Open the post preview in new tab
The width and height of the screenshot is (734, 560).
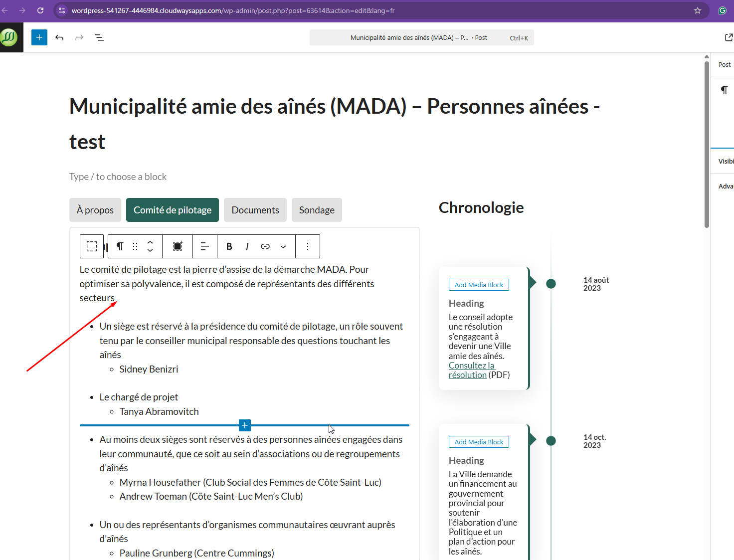(x=729, y=37)
